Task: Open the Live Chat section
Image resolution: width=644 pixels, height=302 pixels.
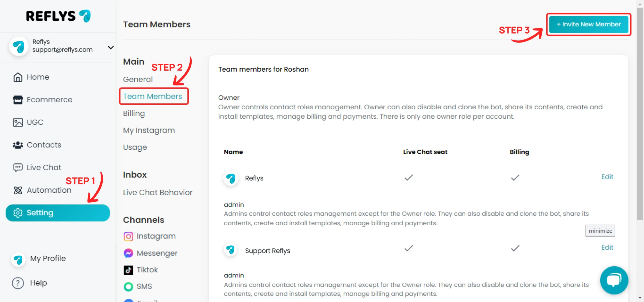Action: click(44, 167)
